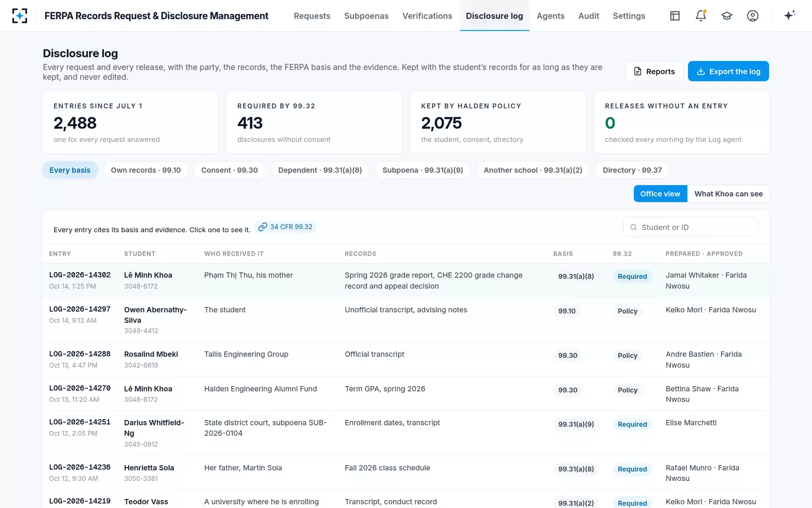Viewport: 812px width, 508px height.
Task: Click Halden Engineering Alumni Fund recipient
Action: (261, 389)
